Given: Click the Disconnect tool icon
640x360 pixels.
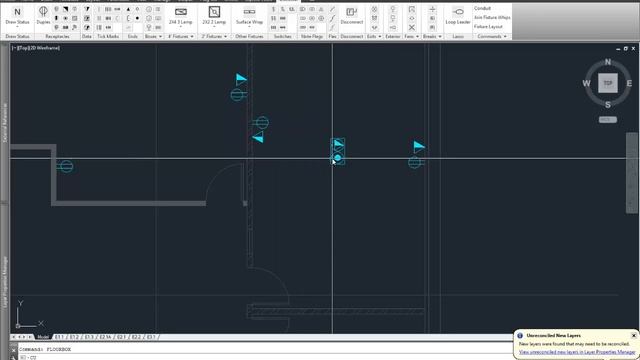Looking at the screenshot, I should click(351, 12).
